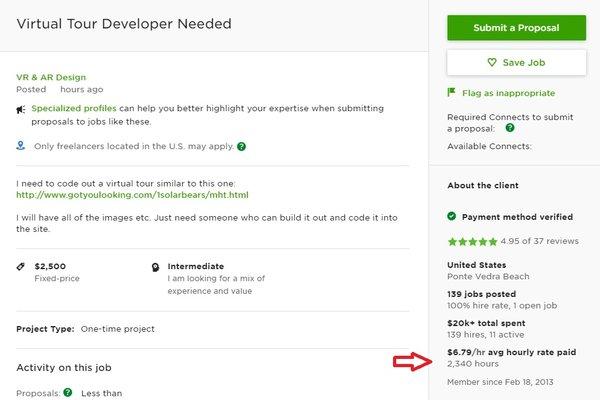Click the Submit a Proposal button

[x=516, y=27]
